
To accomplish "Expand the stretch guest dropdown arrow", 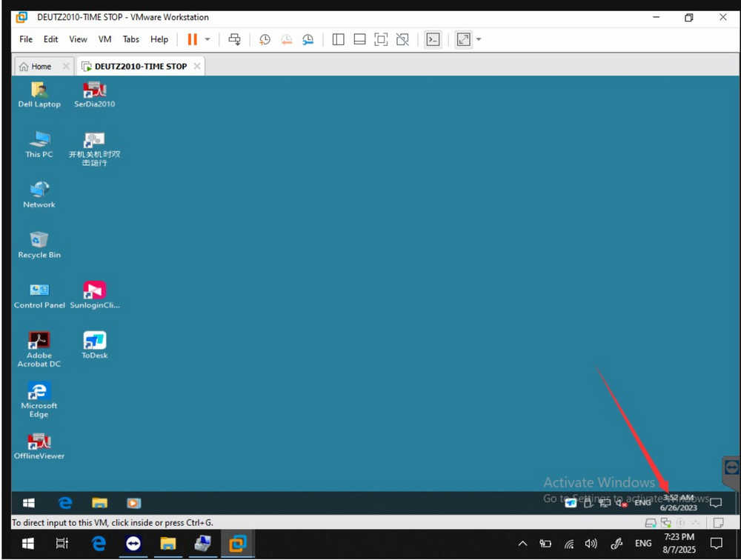I will (x=478, y=39).
